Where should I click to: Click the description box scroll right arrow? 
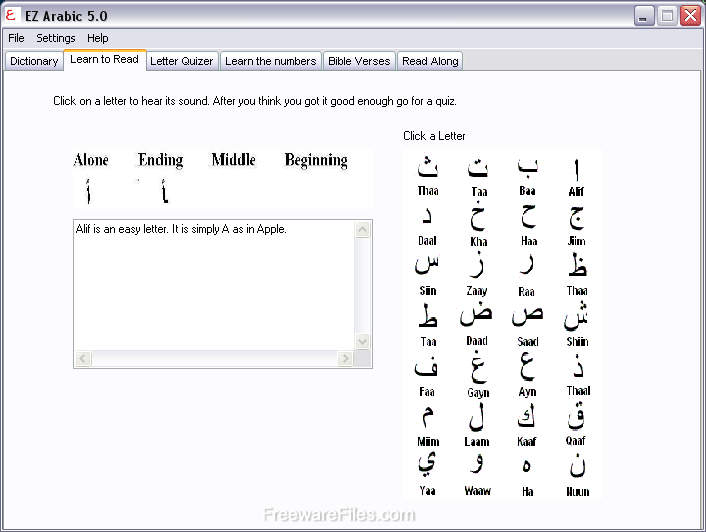tap(345, 358)
